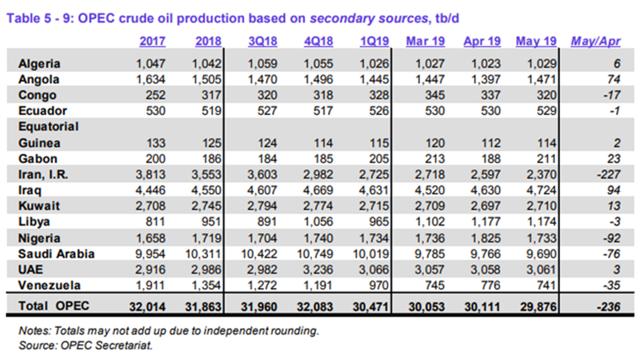Click the 'Source: OPEC Secretariat' text
644x355 pixels.
(x=86, y=345)
